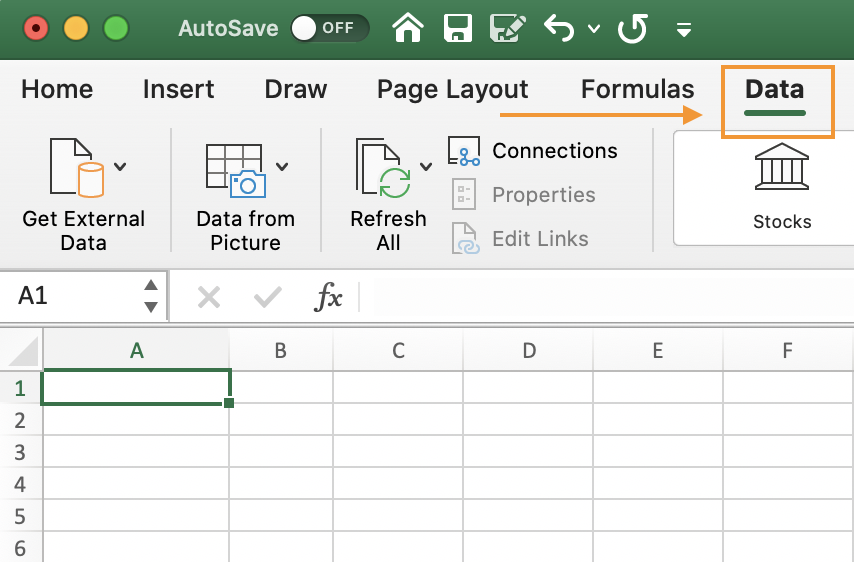Select column E header
This screenshot has height=562, width=854.
[x=658, y=351]
